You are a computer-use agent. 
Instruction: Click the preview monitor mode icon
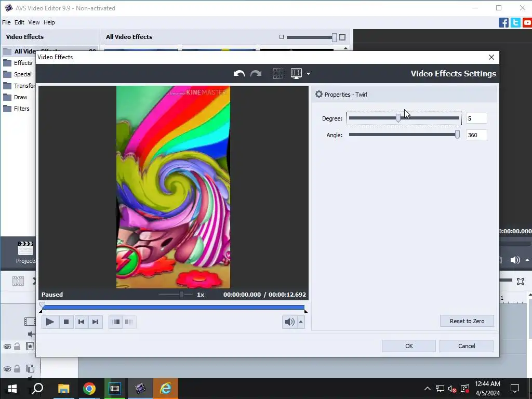pos(296,73)
